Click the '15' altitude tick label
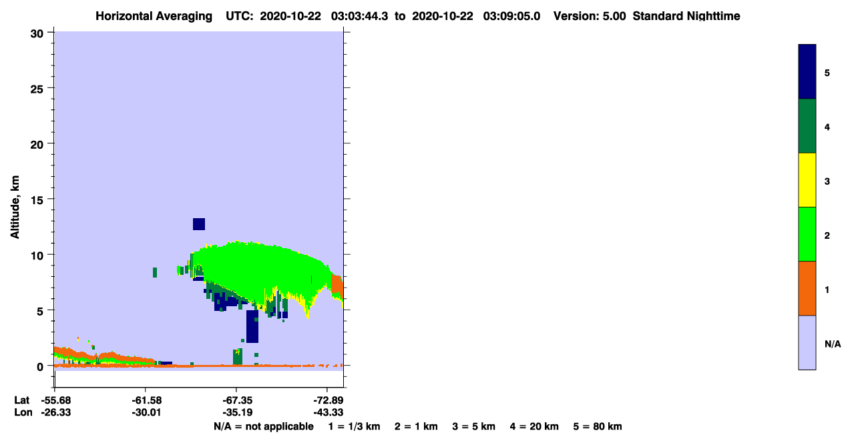This screenshot has width=868, height=445. tap(39, 199)
